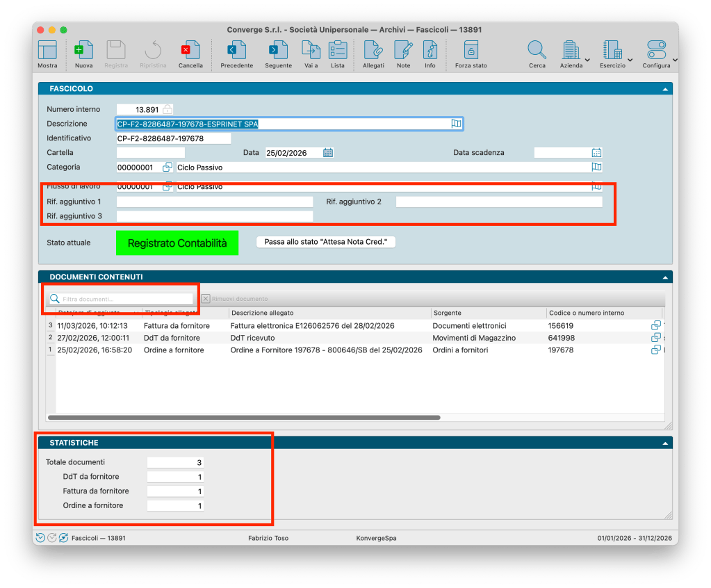
Task: Click the Categoria lookup link icon
Action: (167, 168)
